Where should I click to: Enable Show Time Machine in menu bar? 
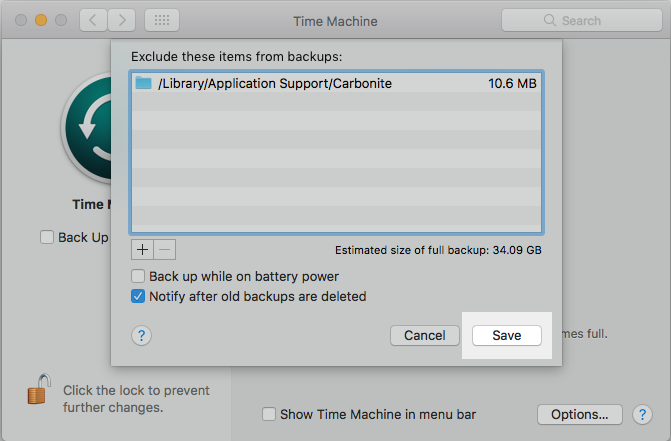click(268, 414)
